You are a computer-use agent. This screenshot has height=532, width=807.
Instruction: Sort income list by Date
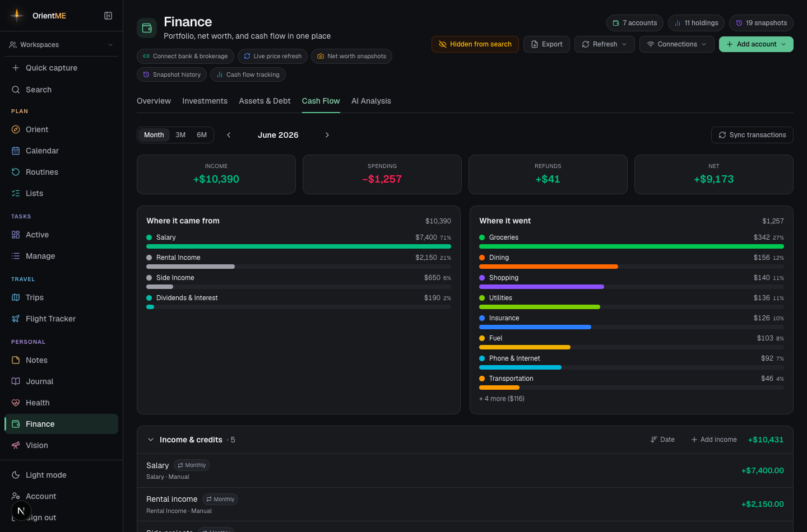tap(662, 440)
